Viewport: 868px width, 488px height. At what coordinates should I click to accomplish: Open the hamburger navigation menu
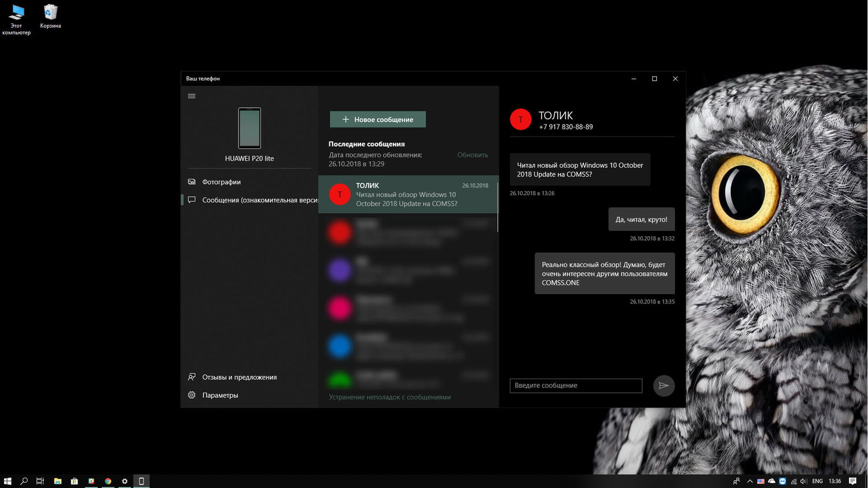[192, 96]
